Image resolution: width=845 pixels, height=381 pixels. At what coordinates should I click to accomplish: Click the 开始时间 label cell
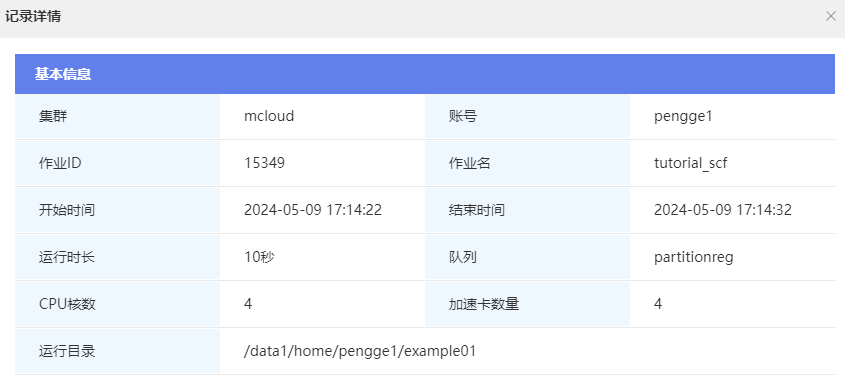pyautogui.click(x=117, y=210)
